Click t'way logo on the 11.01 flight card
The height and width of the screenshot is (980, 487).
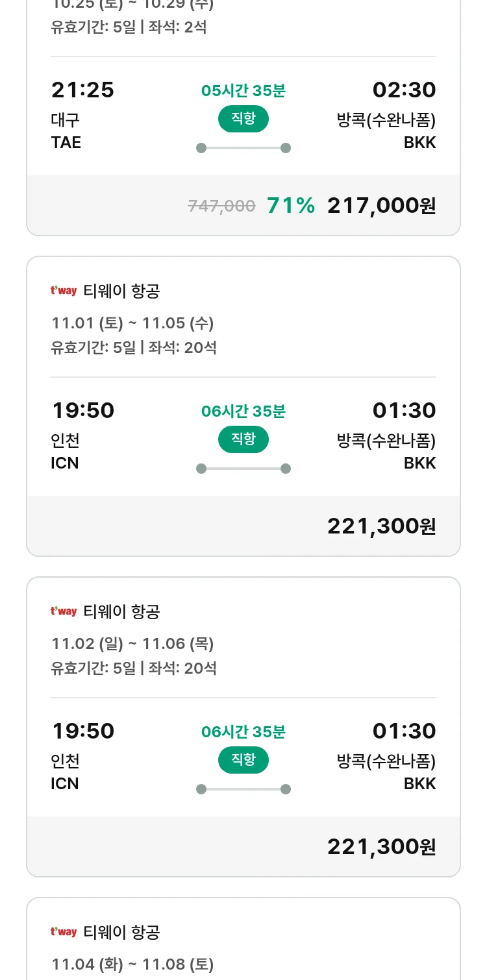tap(64, 291)
